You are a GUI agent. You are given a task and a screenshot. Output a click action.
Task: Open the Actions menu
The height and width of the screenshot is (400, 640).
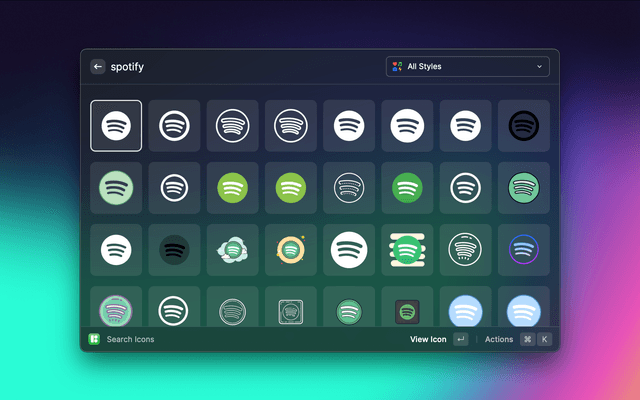[x=498, y=339]
